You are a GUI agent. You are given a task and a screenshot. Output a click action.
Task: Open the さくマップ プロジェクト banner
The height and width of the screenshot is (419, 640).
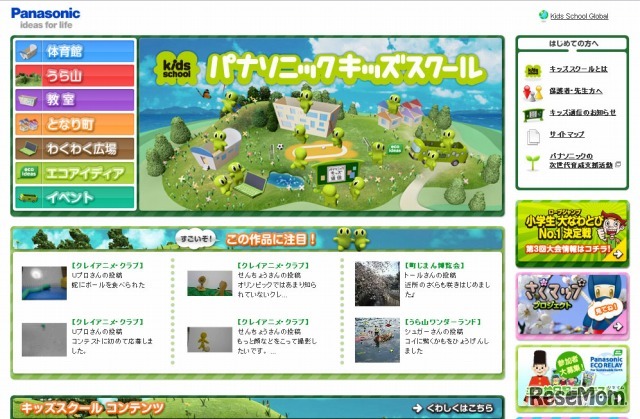572,306
